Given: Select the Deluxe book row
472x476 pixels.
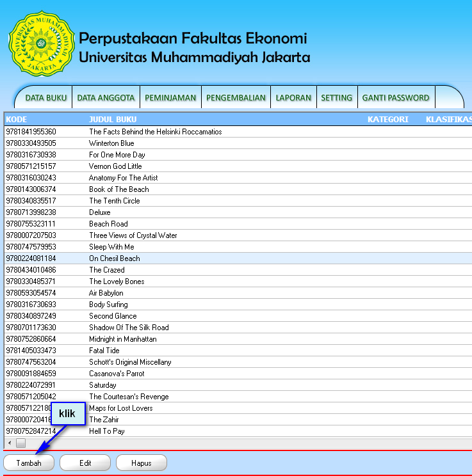Looking at the screenshot, I should pyautogui.click(x=238, y=212).
